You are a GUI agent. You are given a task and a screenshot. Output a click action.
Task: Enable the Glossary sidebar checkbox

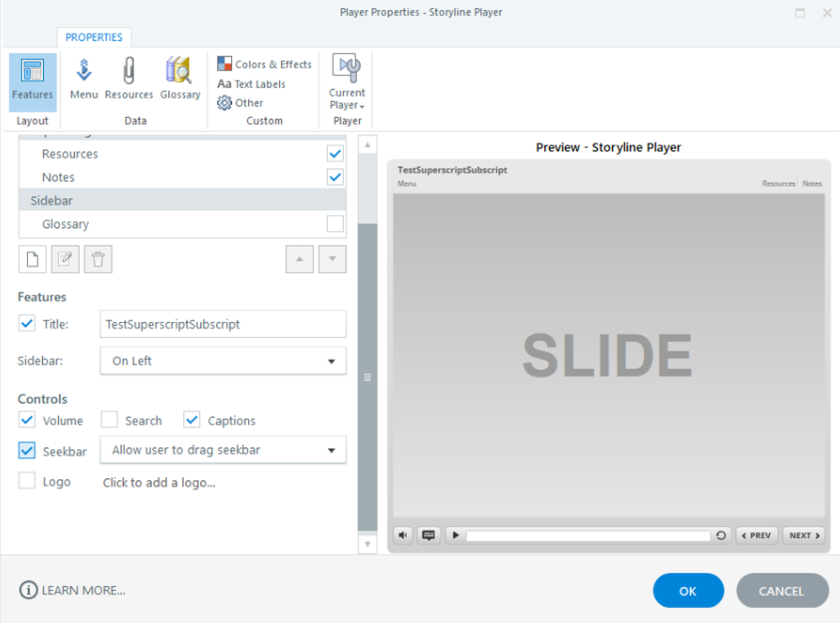(335, 224)
